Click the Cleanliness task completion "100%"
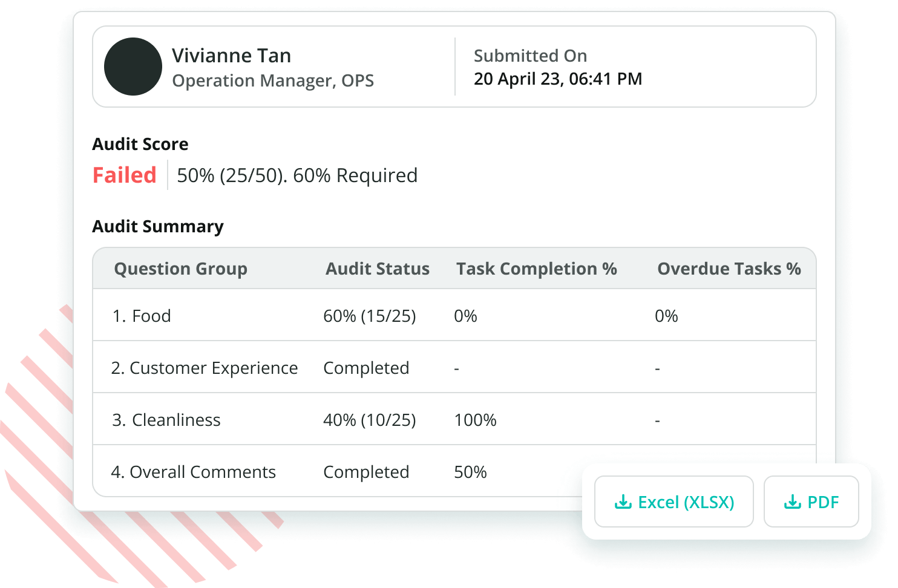 (x=476, y=420)
